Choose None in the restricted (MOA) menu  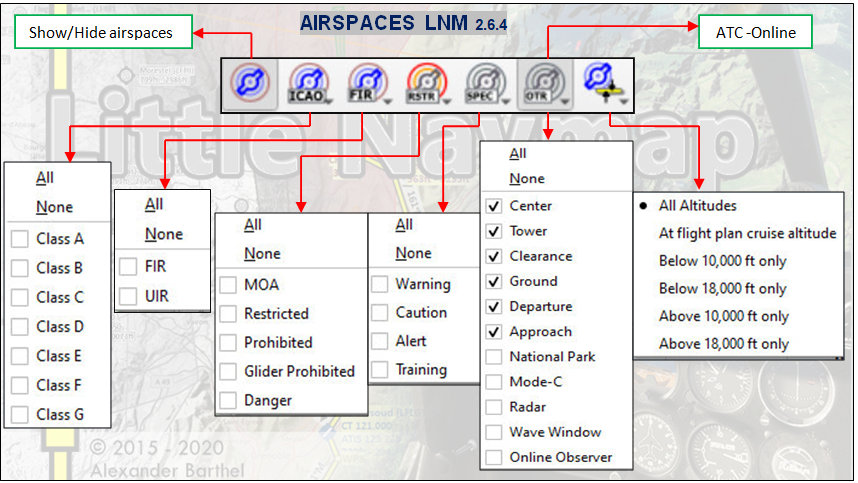pyautogui.click(x=262, y=254)
